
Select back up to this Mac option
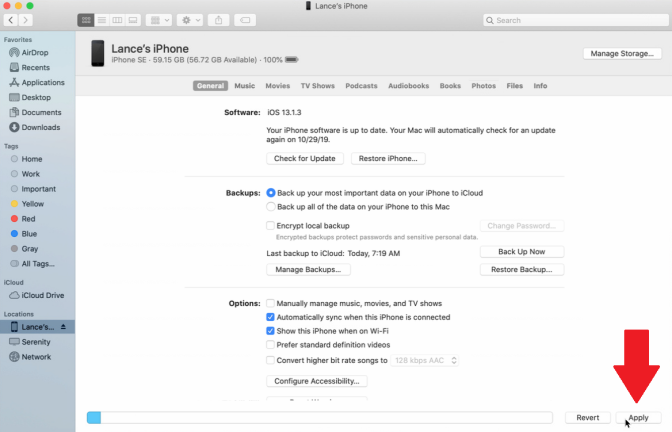click(x=271, y=207)
